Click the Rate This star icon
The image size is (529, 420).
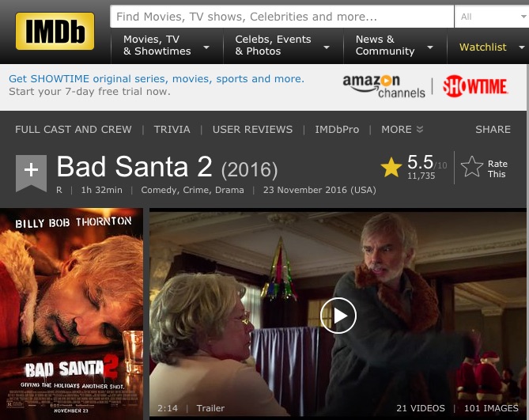(472, 167)
